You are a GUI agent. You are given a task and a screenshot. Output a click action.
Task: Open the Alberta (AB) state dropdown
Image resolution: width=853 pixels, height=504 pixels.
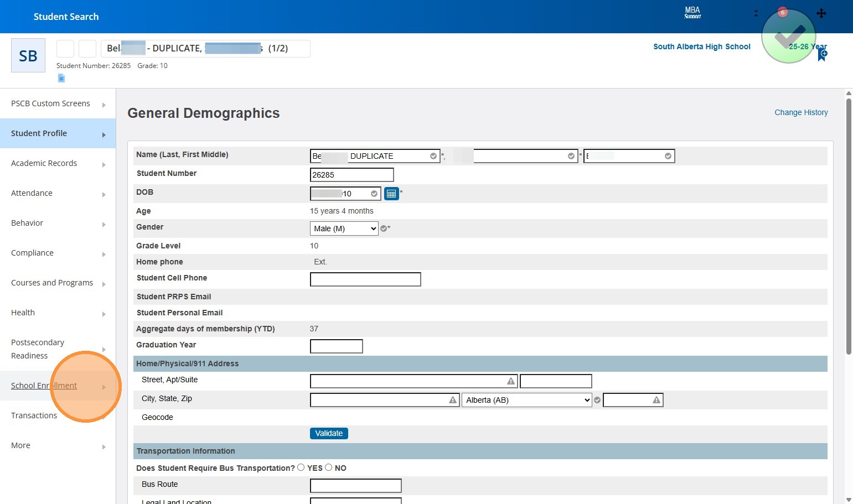click(526, 400)
